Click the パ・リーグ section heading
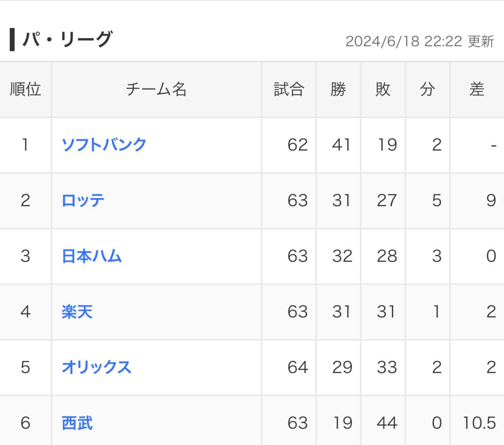 pyautogui.click(x=67, y=39)
